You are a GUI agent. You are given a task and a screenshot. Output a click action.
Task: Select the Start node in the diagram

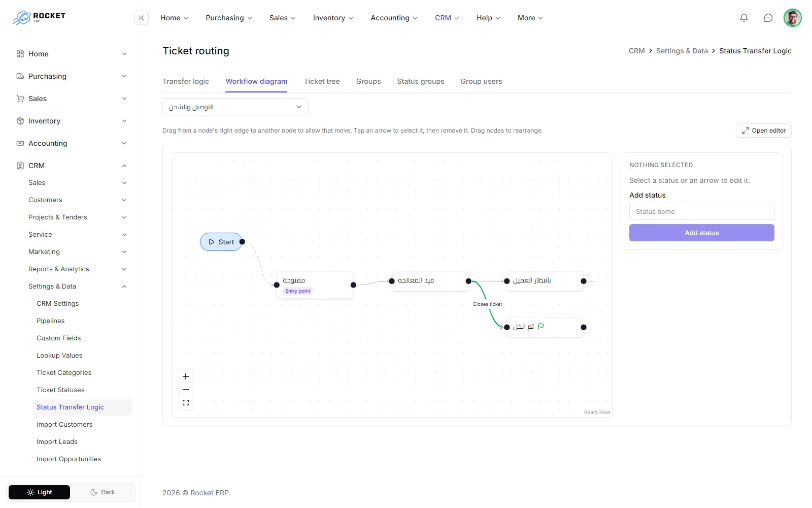(221, 242)
